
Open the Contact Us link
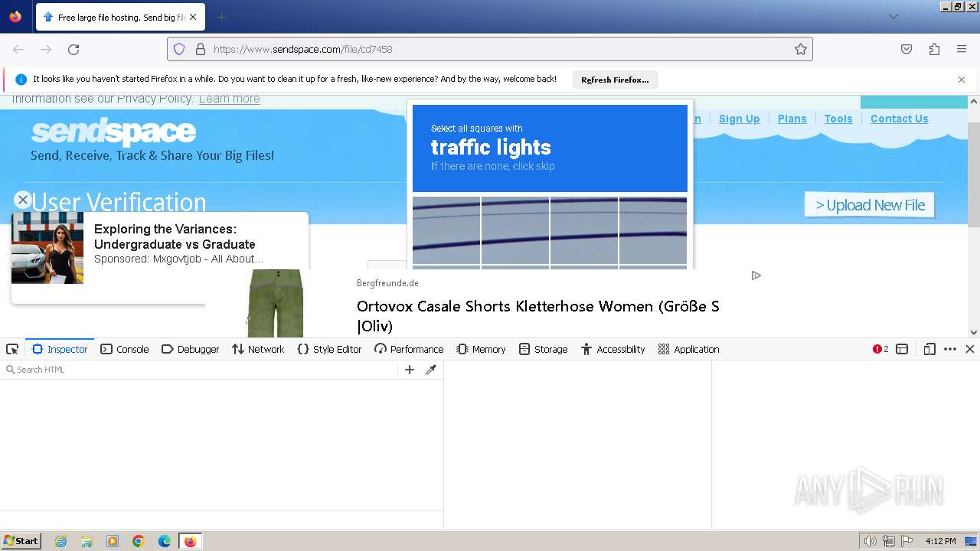899,119
